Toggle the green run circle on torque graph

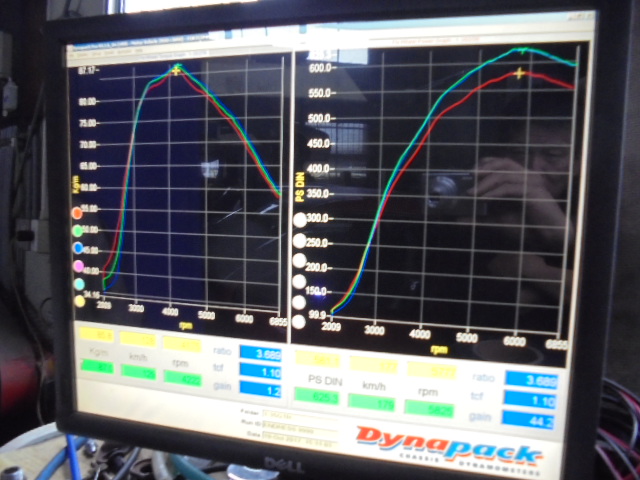(x=77, y=230)
